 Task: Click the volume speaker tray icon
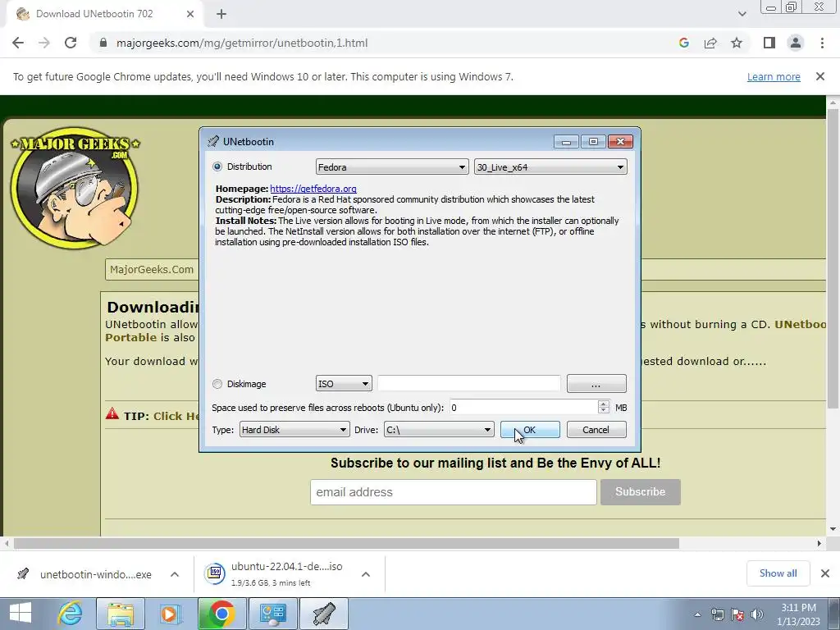click(x=757, y=614)
